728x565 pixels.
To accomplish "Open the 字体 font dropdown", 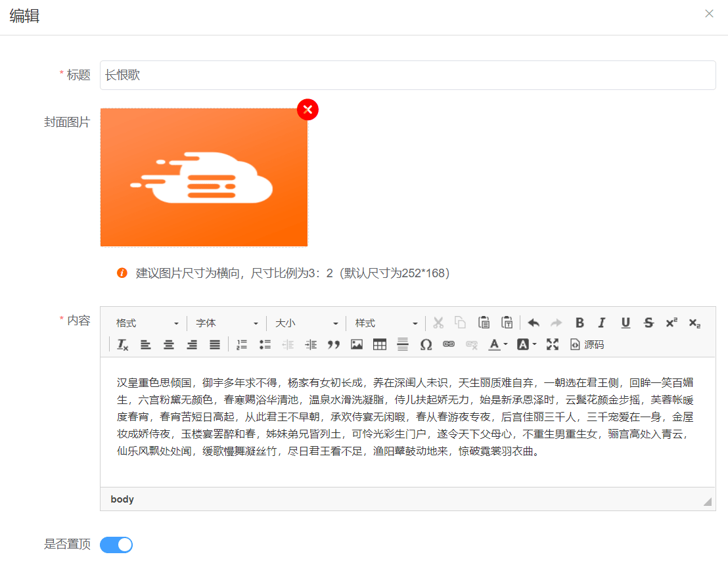I will coord(227,323).
